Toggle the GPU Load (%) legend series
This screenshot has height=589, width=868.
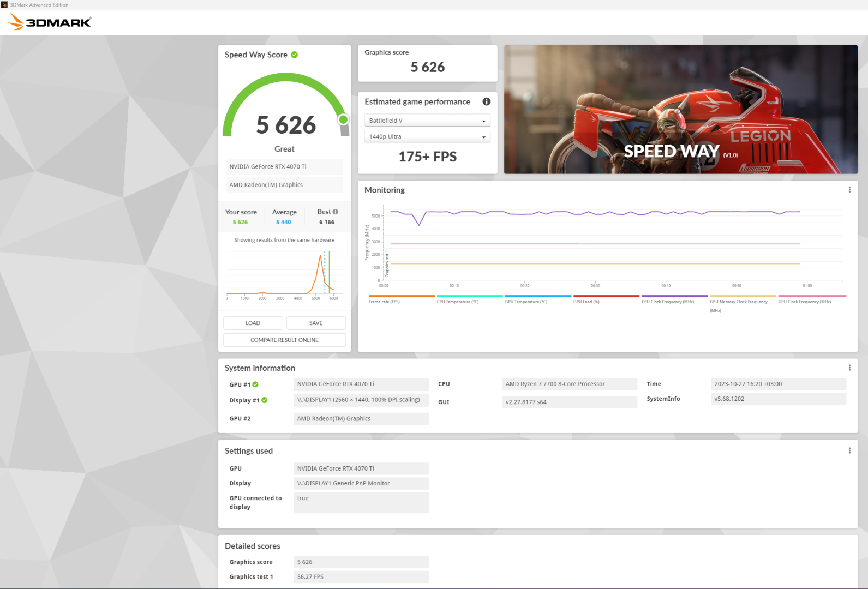[606, 299]
